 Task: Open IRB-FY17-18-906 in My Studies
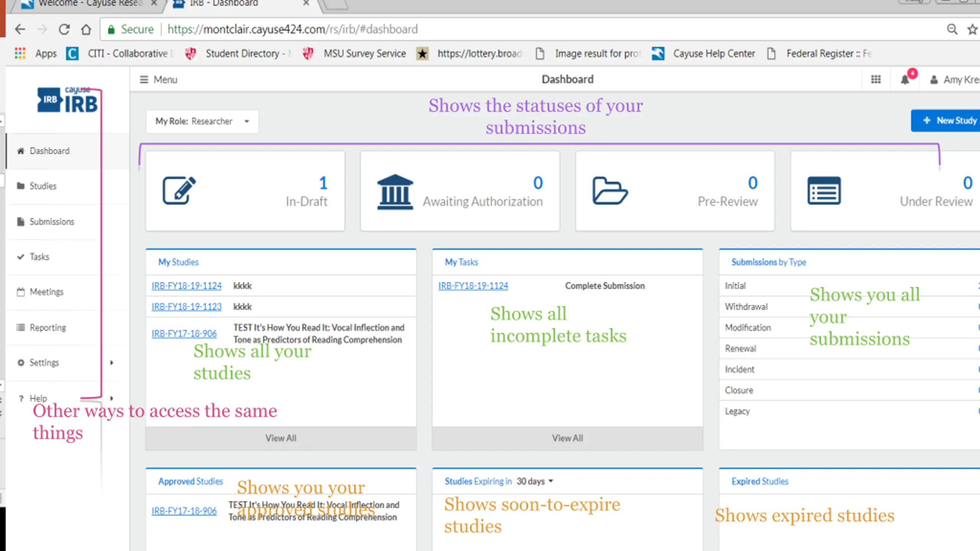click(x=184, y=334)
